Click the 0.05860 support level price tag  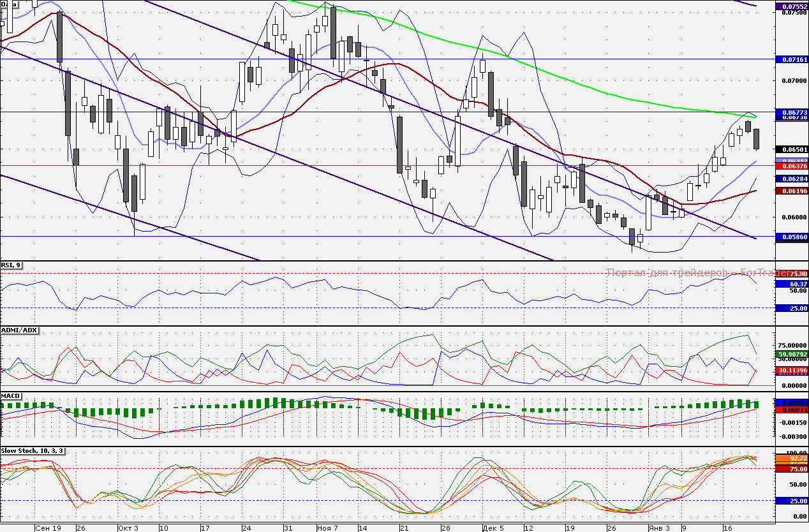coord(790,237)
